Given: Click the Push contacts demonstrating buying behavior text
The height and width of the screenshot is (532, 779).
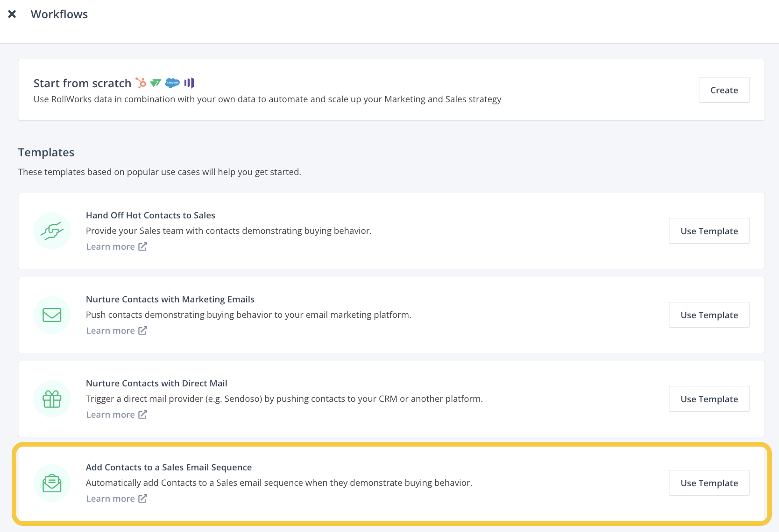Looking at the screenshot, I should pyautogui.click(x=248, y=315).
